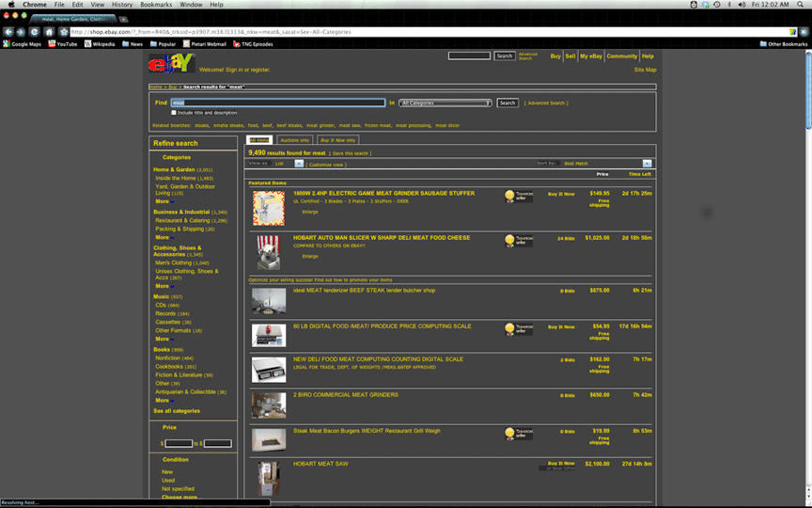Expand More under Music category
The height and width of the screenshot is (508, 812).
[x=164, y=339]
